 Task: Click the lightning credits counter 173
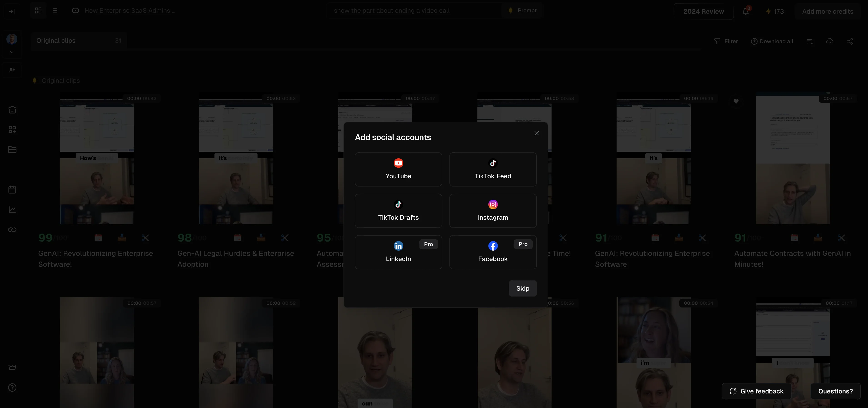pyautogui.click(x=775, y=11)
